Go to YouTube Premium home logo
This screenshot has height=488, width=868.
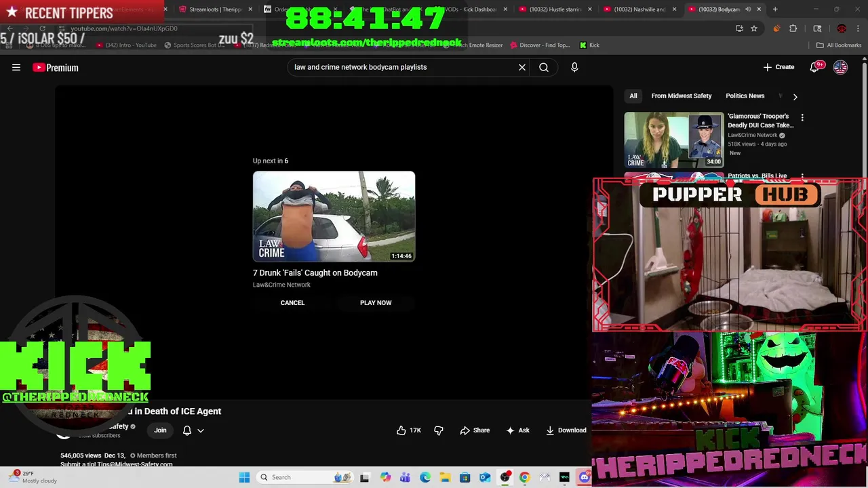coord(56,67)
